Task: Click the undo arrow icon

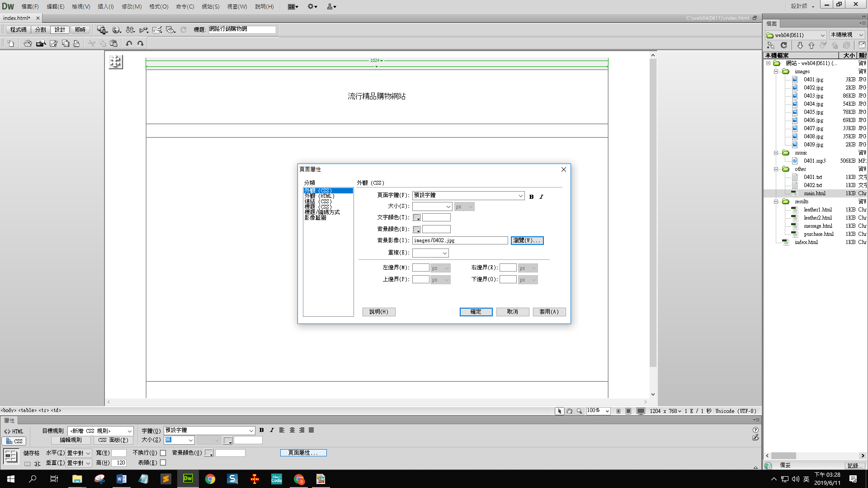Action: pos(129,43)
